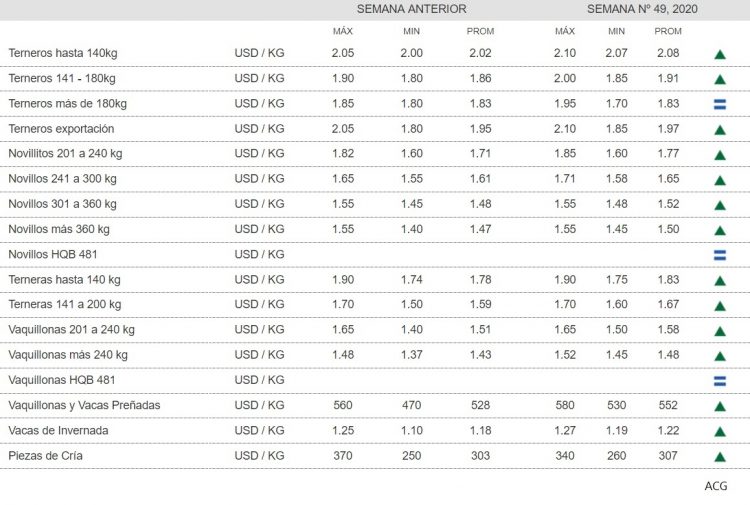The image size is (750, 505).
Task: Click the up arrow for Vaquillonas y Vacas Preñadas
Action: tap(719, 407)
